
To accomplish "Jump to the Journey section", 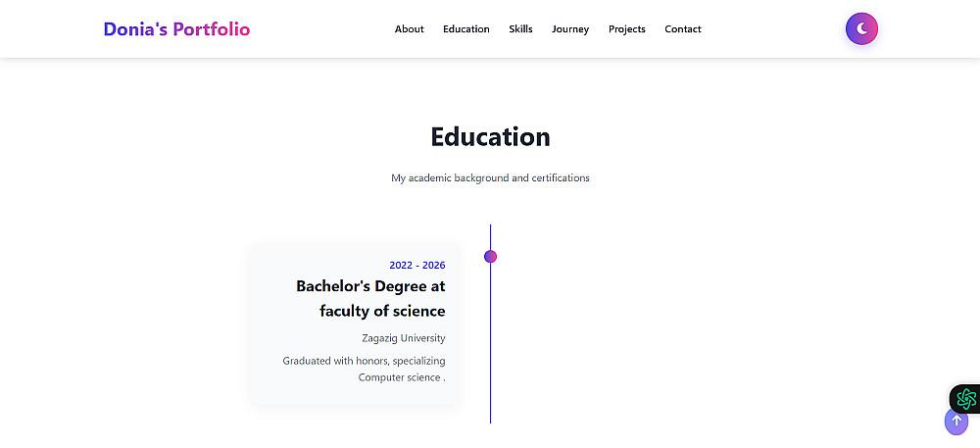I will (x=570, y=29).
